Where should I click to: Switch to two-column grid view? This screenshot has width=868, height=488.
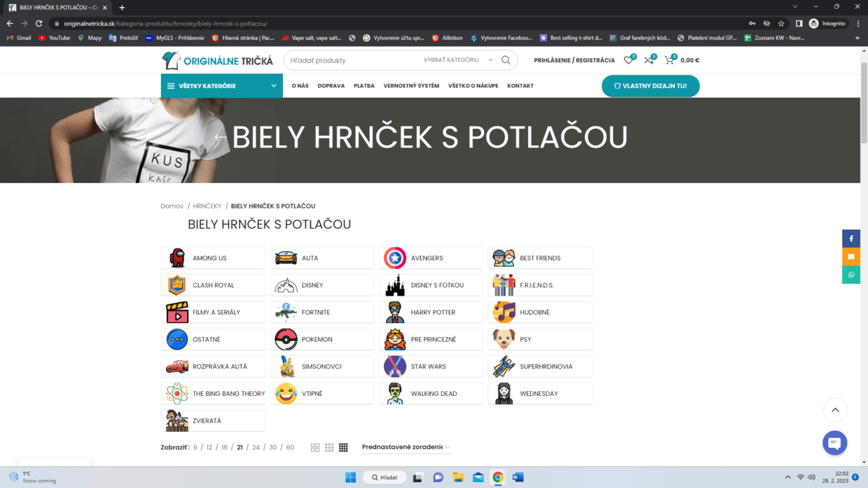tap(315, 447)
